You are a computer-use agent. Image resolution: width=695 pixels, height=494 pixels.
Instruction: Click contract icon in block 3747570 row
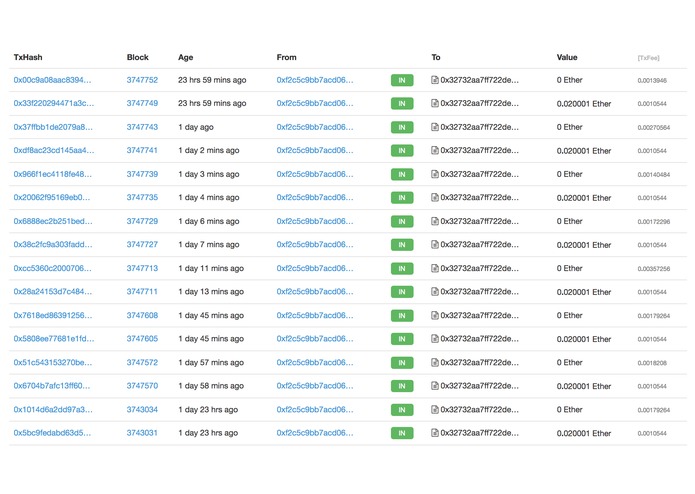(x=435, y=386)
